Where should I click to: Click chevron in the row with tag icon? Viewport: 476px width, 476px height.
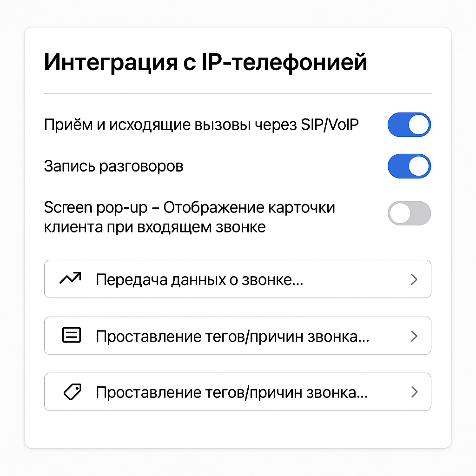coord(414,392)
